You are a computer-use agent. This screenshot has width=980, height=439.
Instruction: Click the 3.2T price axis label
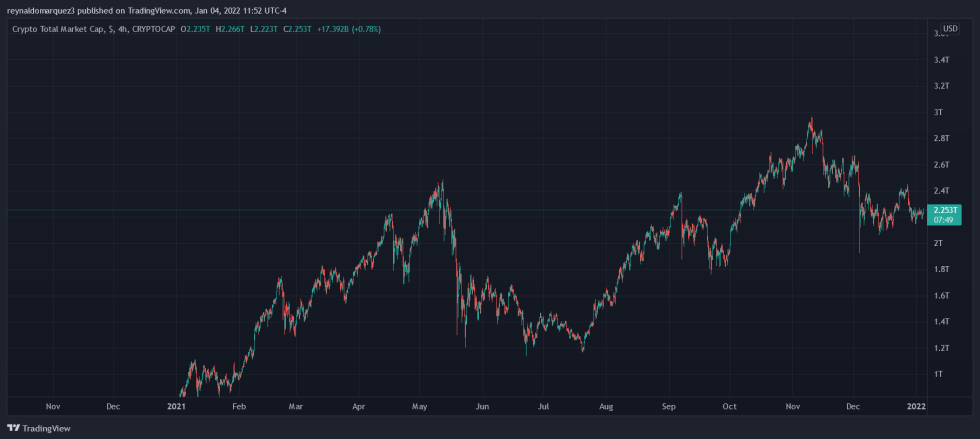[x=941, y=86]
